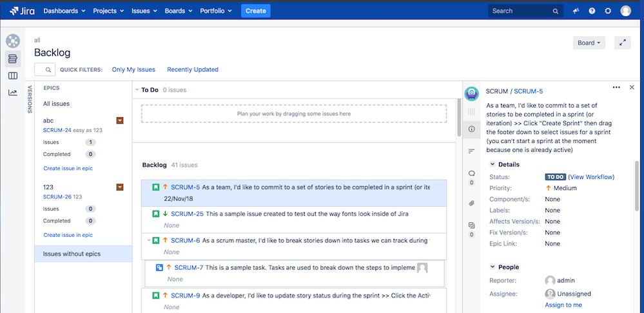The width and height of the screenshot is (644, 313).
Task: Click the SCRUM project avatar in detail panel
Action: tap(471, 93)
